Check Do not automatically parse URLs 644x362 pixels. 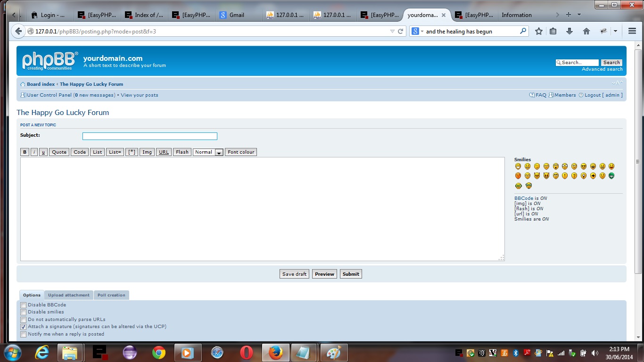pos(23,320)
